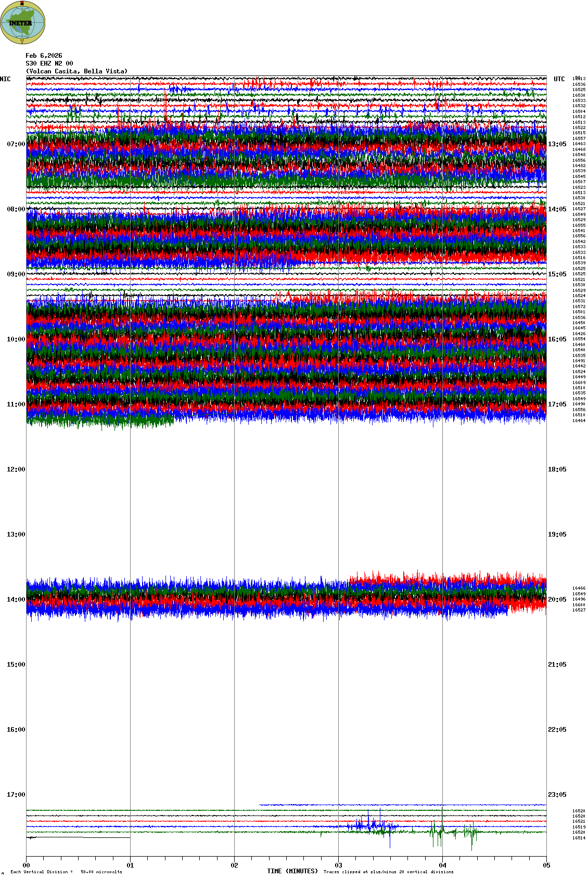Screen dimensions: 588x879
Task: Click the Traces clipped footer note
Action: click(x=388, y=872)
